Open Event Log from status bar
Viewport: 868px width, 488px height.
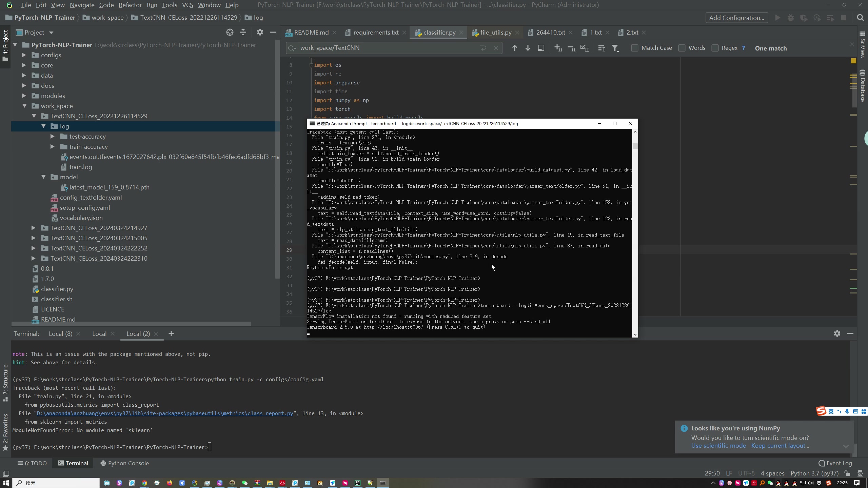pyautogui.click(x=835, y=463)
